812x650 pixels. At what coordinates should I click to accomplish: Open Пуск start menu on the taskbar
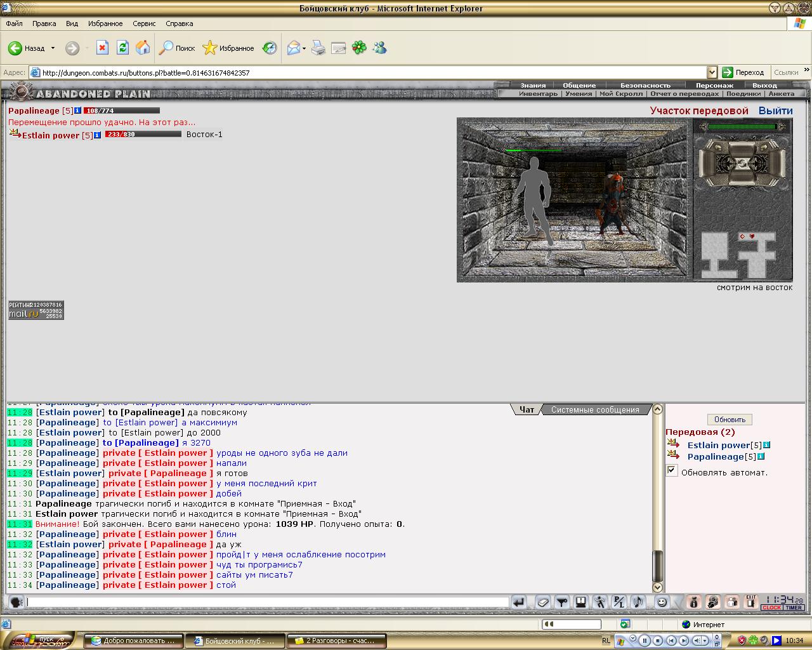point(38,640)
